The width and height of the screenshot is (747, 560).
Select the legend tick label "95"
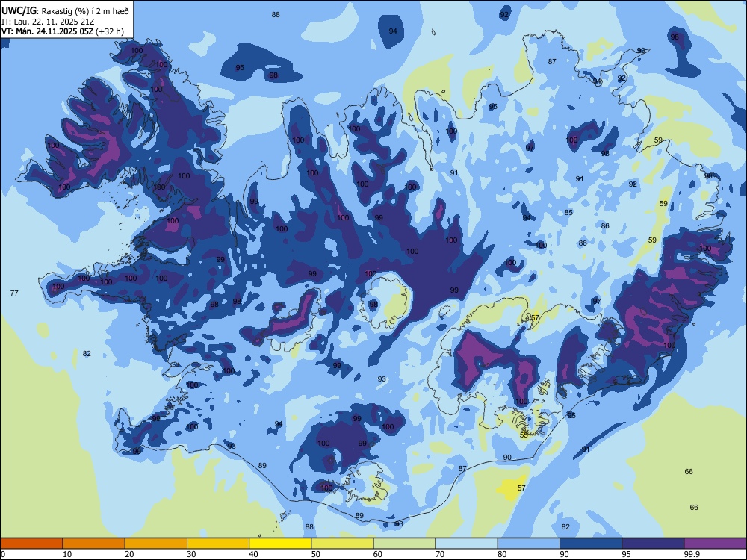point(627,554)
